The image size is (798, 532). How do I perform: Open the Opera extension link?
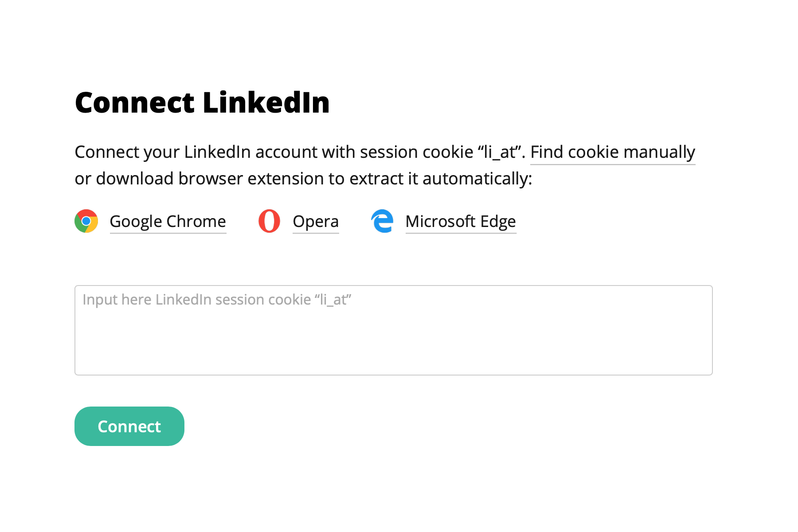(x=316, y=221)
